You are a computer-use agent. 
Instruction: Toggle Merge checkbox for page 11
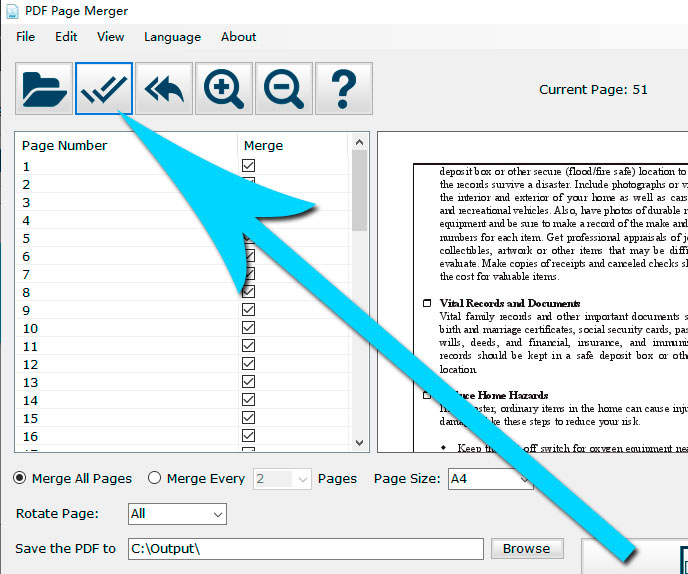point(248,345)
